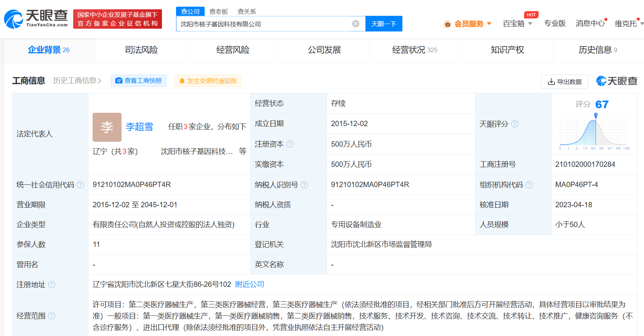Click the 导出数据 button
Image resolution: width=644 pixels, height=336 pixels.
pos(565,82)
